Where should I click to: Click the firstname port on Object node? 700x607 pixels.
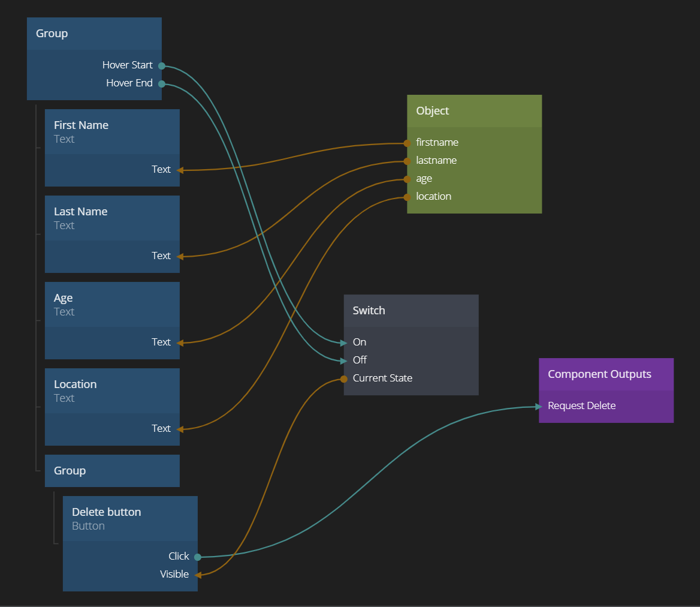coord(408,143)
